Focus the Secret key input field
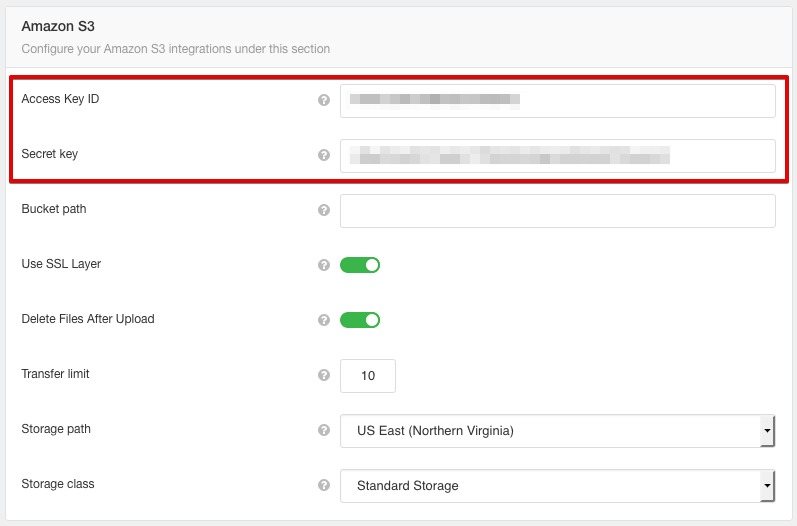 [x=558, y=156]
